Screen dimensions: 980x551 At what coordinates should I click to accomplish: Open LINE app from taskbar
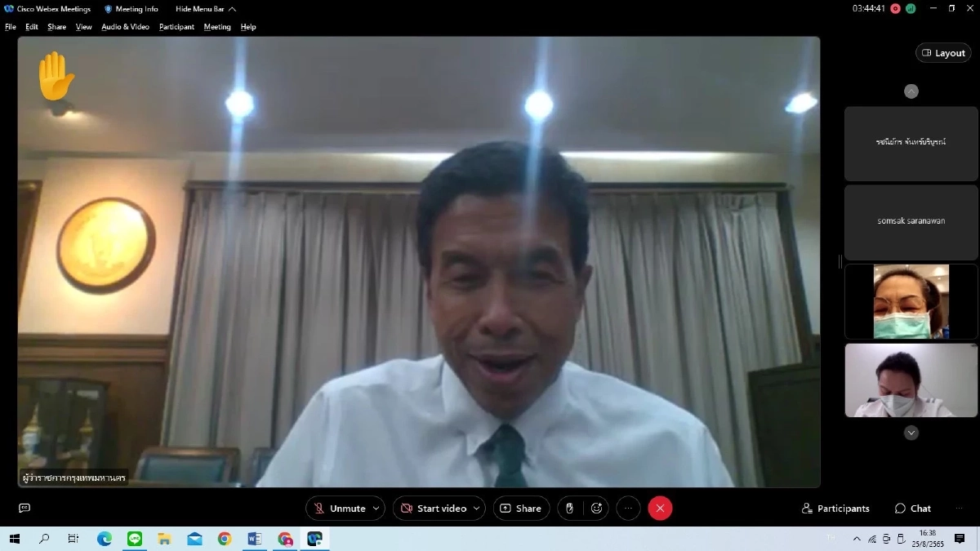click(135, 539)
